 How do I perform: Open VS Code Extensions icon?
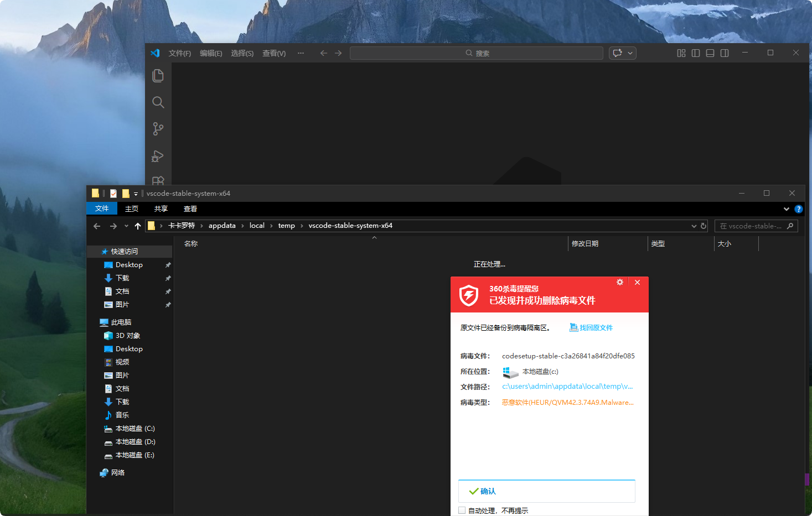(158, 180)
